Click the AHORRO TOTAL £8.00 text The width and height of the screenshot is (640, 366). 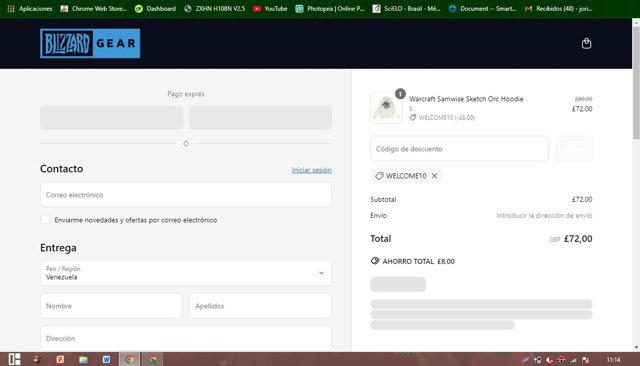[418, 261]
